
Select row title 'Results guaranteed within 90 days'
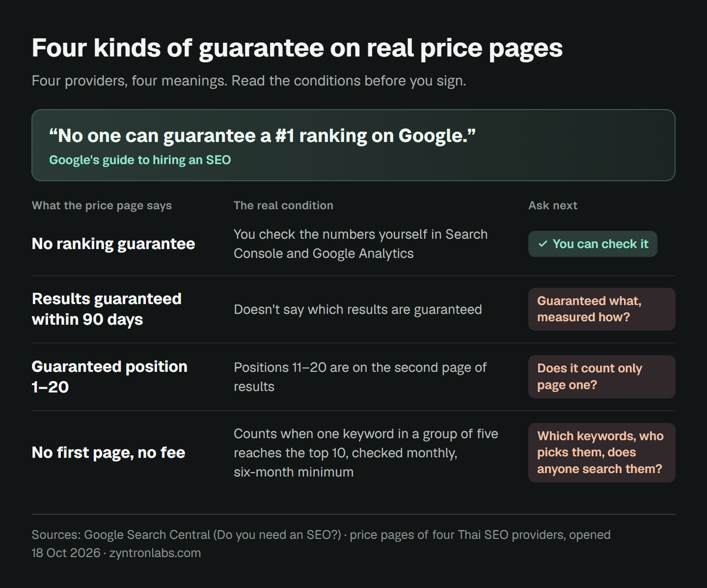107,309
